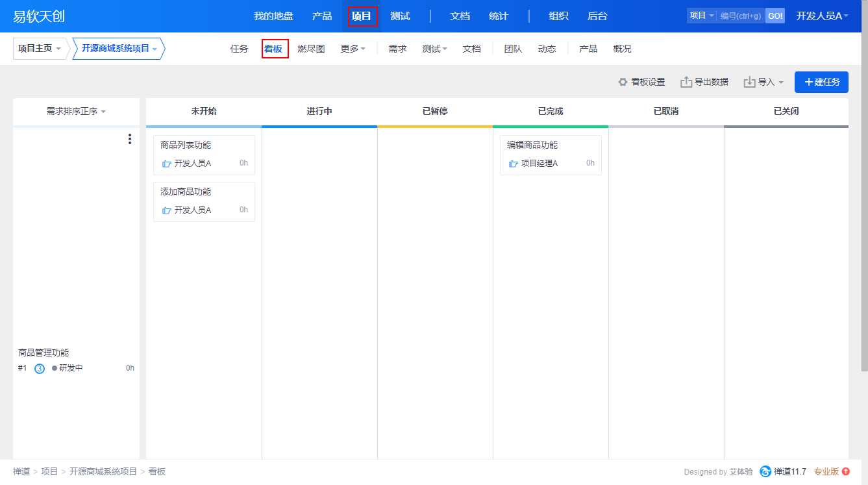
Task: Click the 研发中 status dot
Action: 55,368
